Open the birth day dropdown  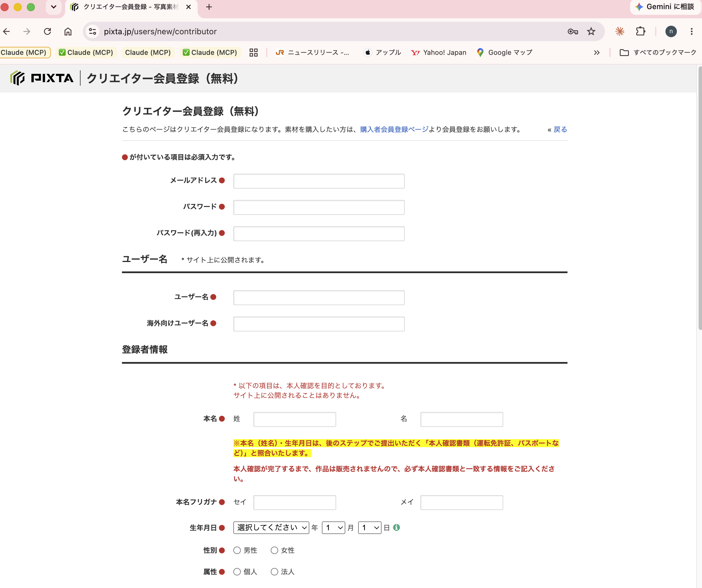(369, 527)
